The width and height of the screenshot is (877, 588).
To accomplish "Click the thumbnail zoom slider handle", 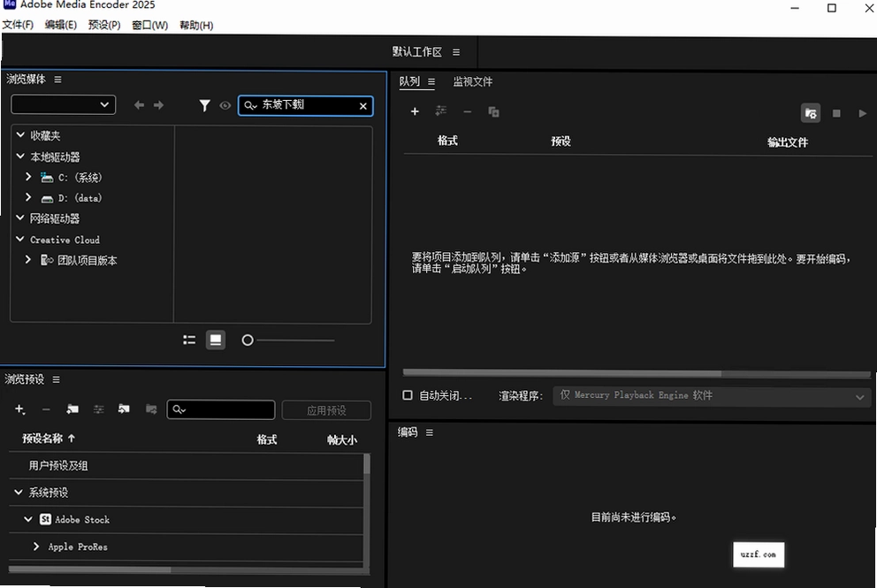I will [248, 340].
